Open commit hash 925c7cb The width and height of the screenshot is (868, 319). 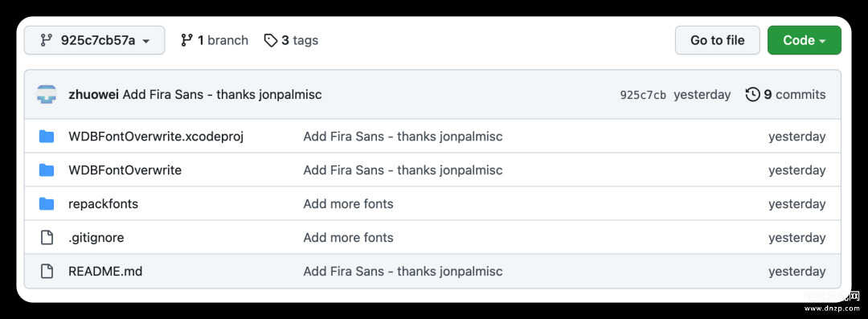tap(643, 96)
